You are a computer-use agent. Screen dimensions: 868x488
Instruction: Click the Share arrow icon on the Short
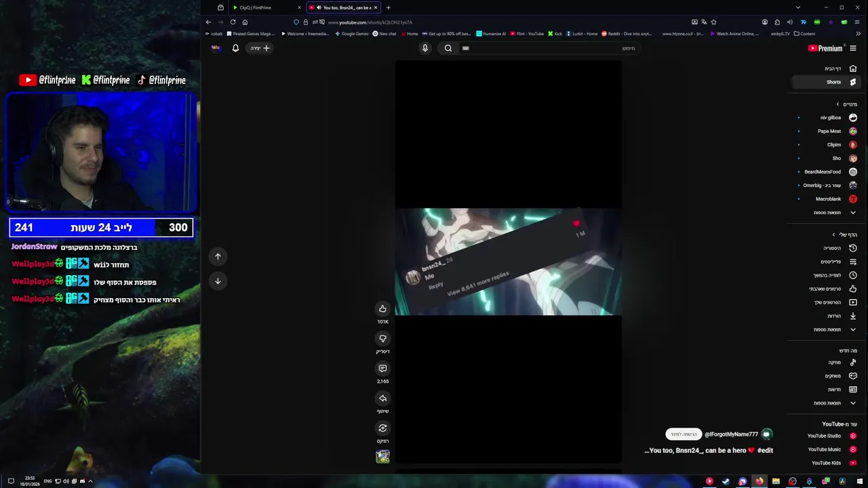pos(382,399)
